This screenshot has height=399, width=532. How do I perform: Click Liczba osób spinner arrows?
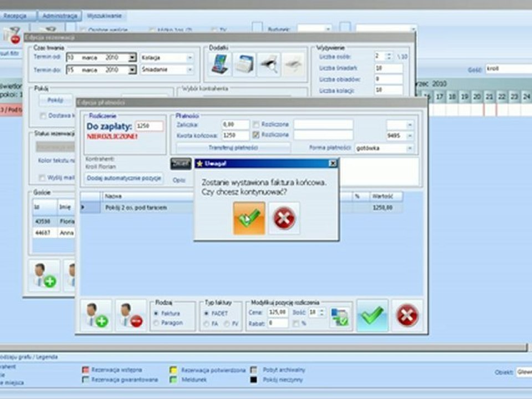tap(389, 57)
